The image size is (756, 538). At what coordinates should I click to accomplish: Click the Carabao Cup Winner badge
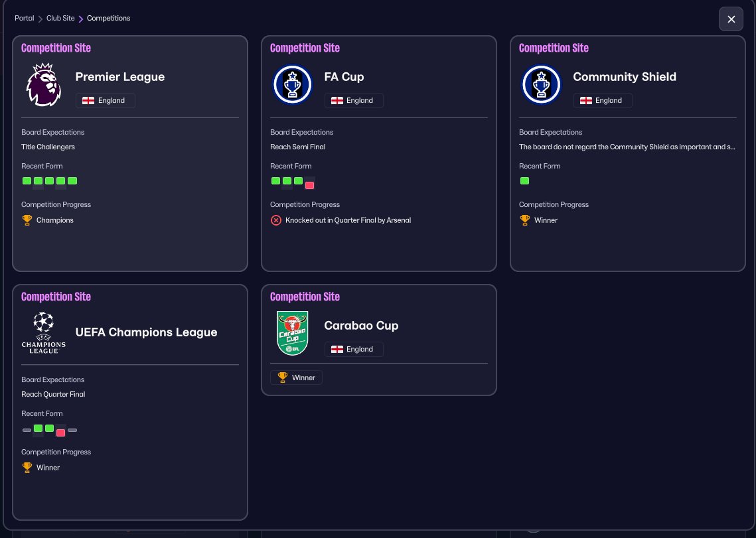[x=296, y=377]
